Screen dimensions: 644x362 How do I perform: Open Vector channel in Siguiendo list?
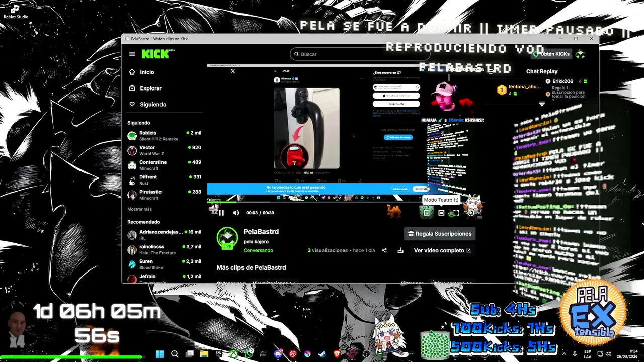click(165, 150)
